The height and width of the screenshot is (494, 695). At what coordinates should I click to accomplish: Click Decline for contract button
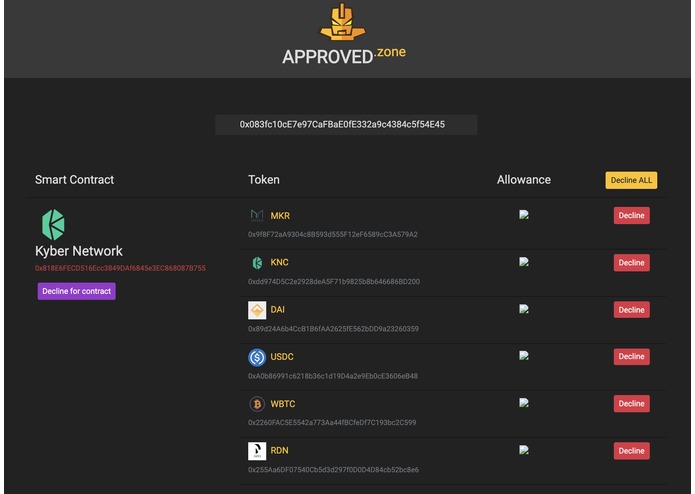77,291
